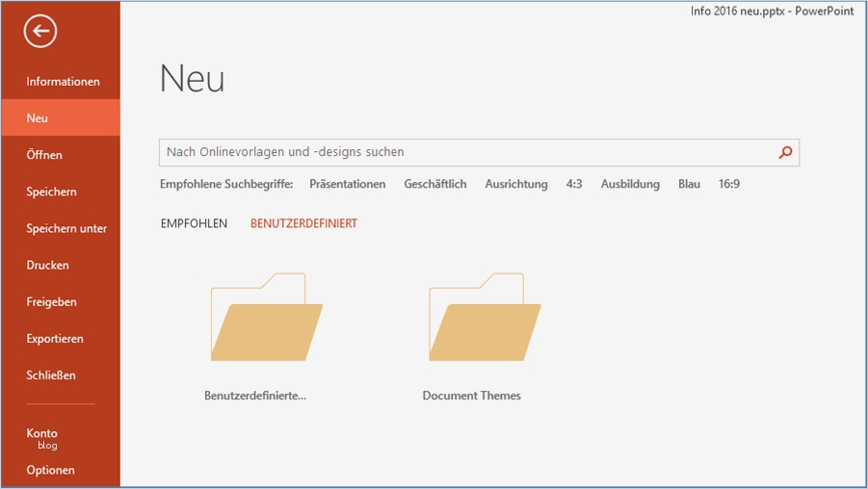Click the Benutzerdefinierte... folder label
Image resolution: width=868 pixels, height=489 pixels.
click(x=255, y=396)
